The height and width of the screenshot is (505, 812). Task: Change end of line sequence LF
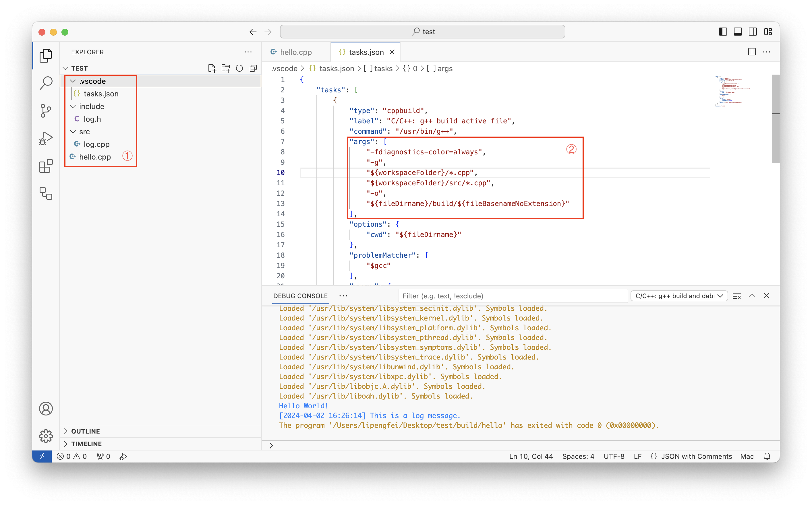(x=638, y=457)
